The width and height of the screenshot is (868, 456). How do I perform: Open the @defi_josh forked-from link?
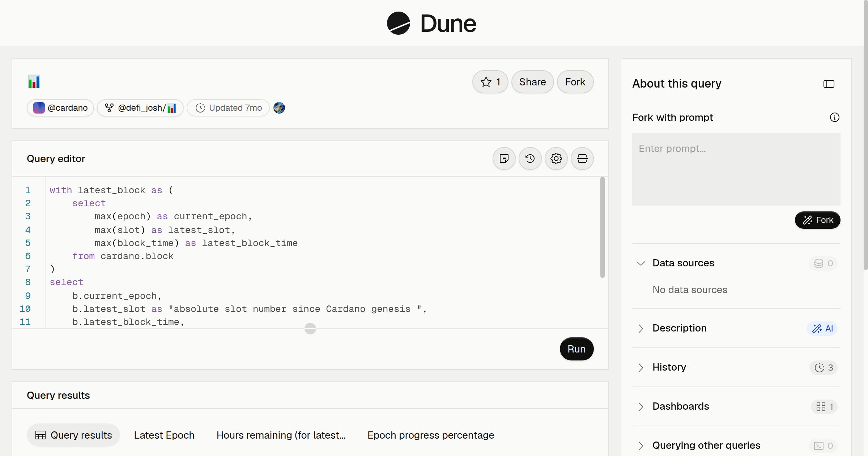(x=140, y=108)
